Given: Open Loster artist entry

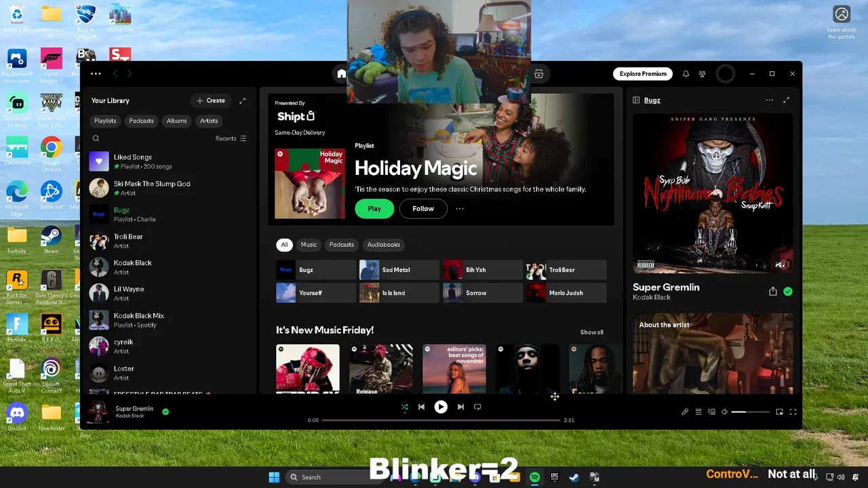Looking at the screenshot, I should point(169,373).
